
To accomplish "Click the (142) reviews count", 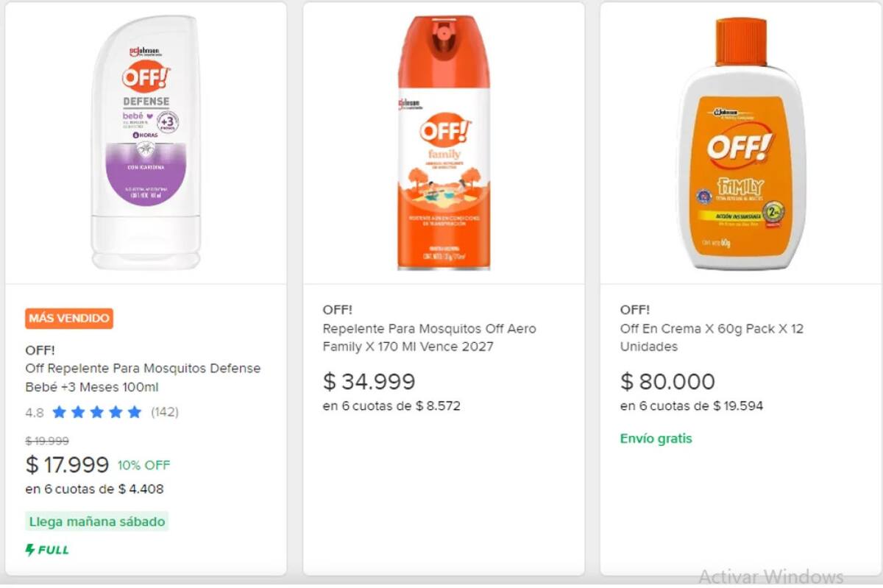I will (165, 412).
